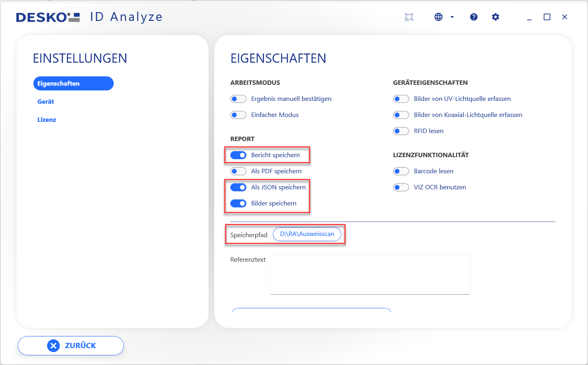Enable Einfacher Modus toggle

pyautogui.click(x=238, y=115)
